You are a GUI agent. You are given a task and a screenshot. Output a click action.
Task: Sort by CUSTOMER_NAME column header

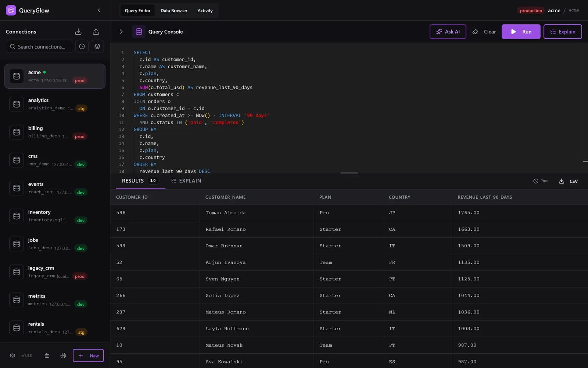pyautogui.click(x=225, y=197)
